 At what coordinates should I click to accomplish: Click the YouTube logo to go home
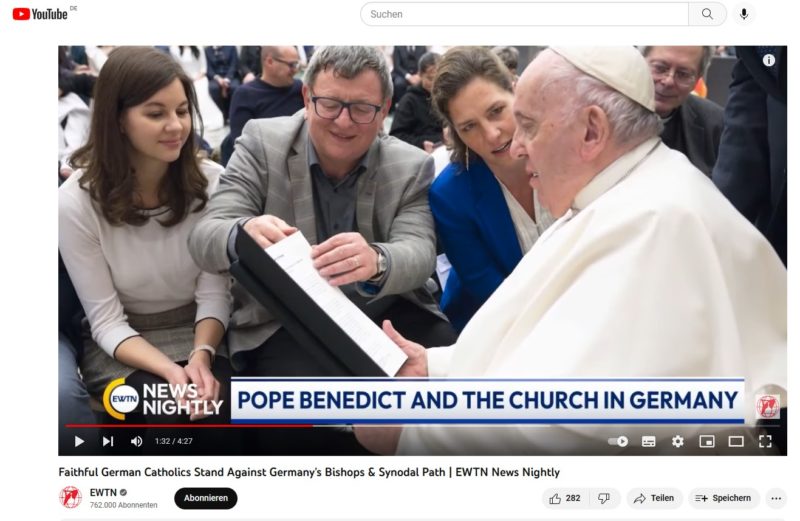click(x=40, y=14)
